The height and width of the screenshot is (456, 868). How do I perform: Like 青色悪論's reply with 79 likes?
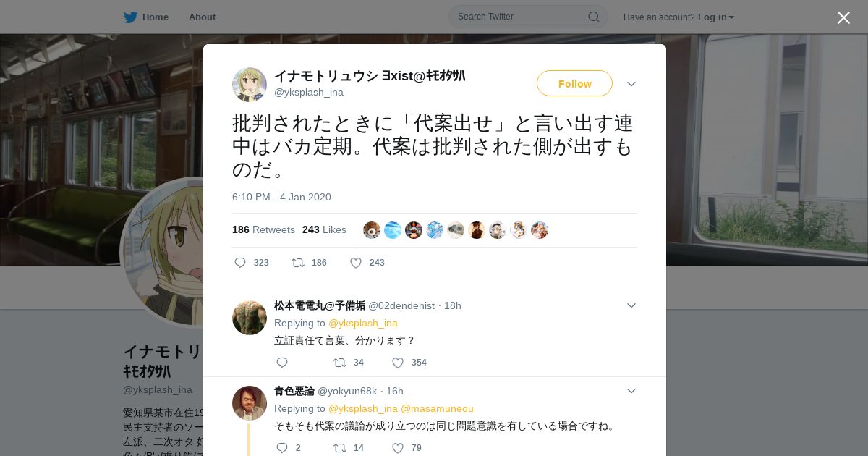point(398,448)
